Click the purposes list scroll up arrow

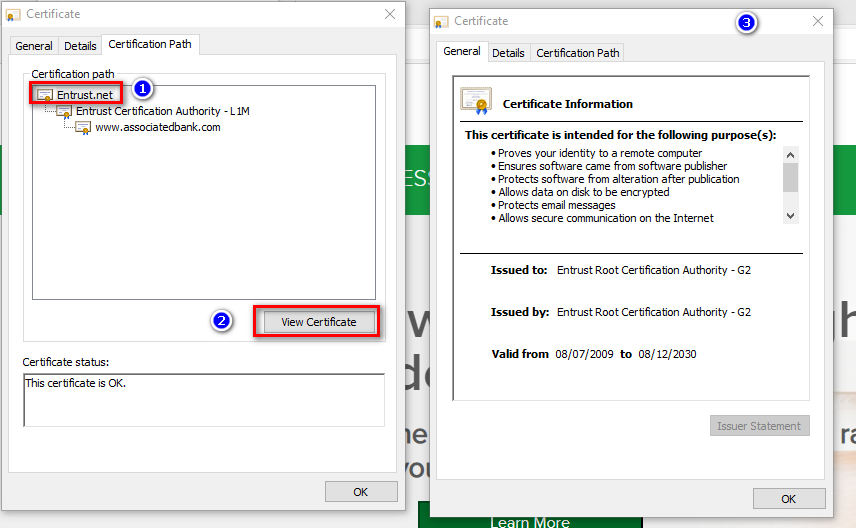(x=790, y=155)
